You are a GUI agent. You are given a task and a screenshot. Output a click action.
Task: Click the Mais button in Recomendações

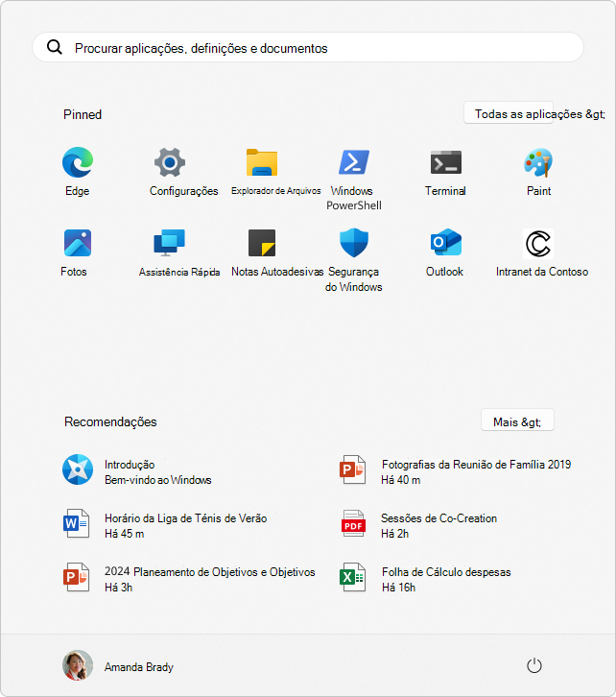point(517,421)
